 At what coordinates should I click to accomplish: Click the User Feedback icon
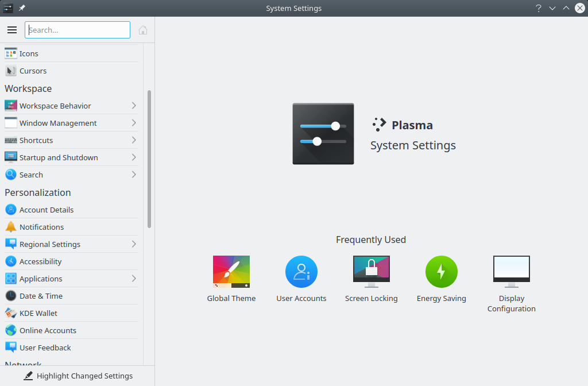(x=11, y=348)
